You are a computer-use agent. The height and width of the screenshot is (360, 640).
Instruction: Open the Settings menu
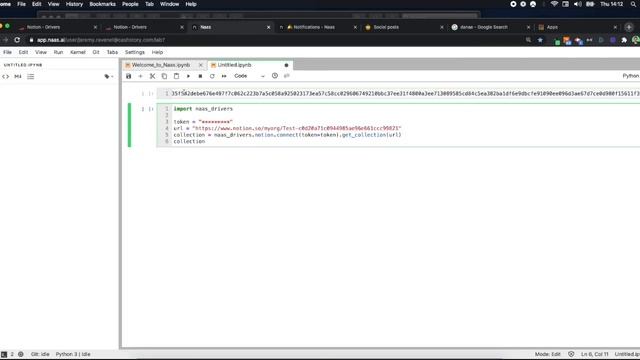(135, 52)
